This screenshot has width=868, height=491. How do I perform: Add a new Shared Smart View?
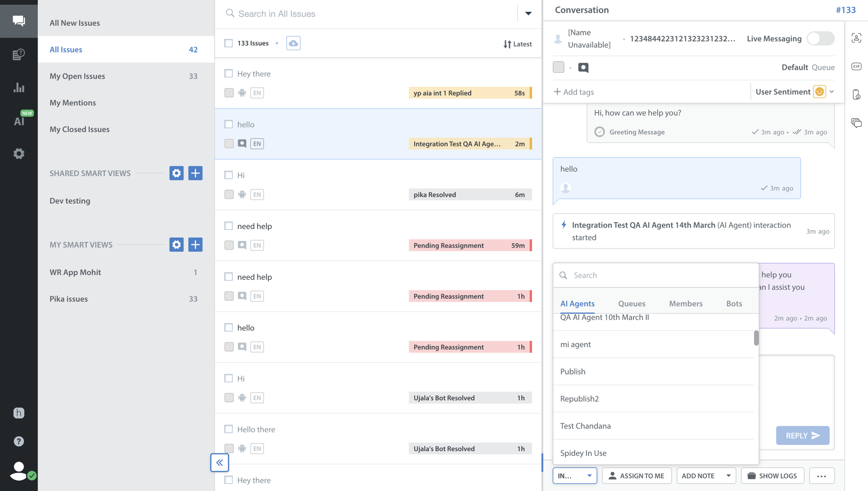pyautogui.click(x=195, y=173)
